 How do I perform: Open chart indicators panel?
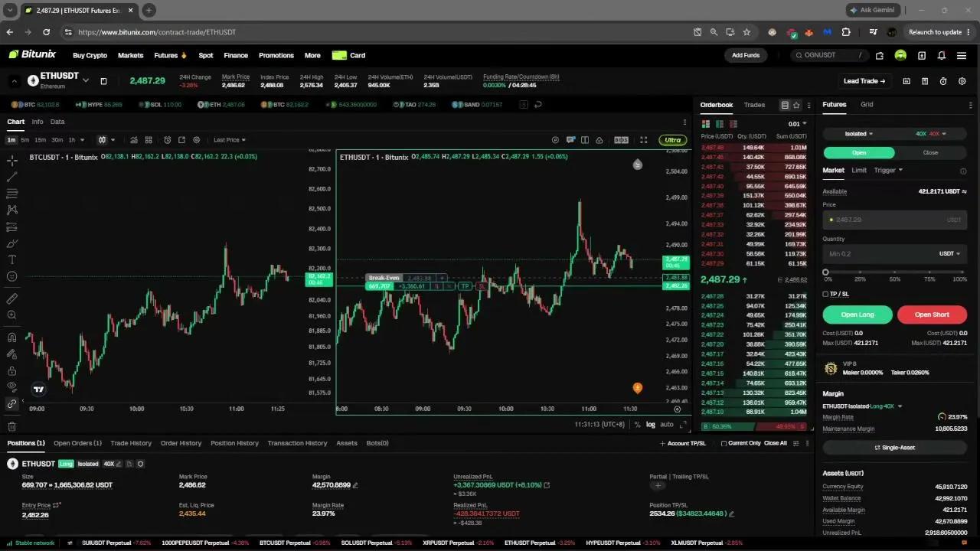click(134, 140)
